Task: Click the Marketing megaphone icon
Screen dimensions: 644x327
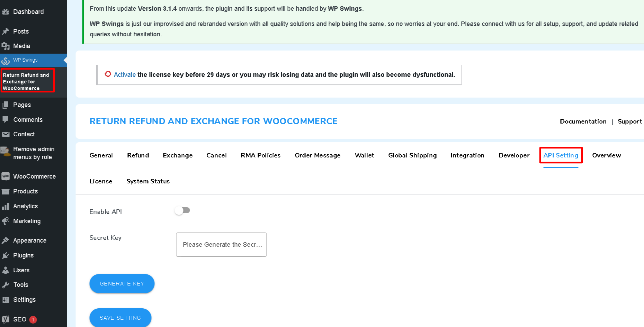Action: 6,221
